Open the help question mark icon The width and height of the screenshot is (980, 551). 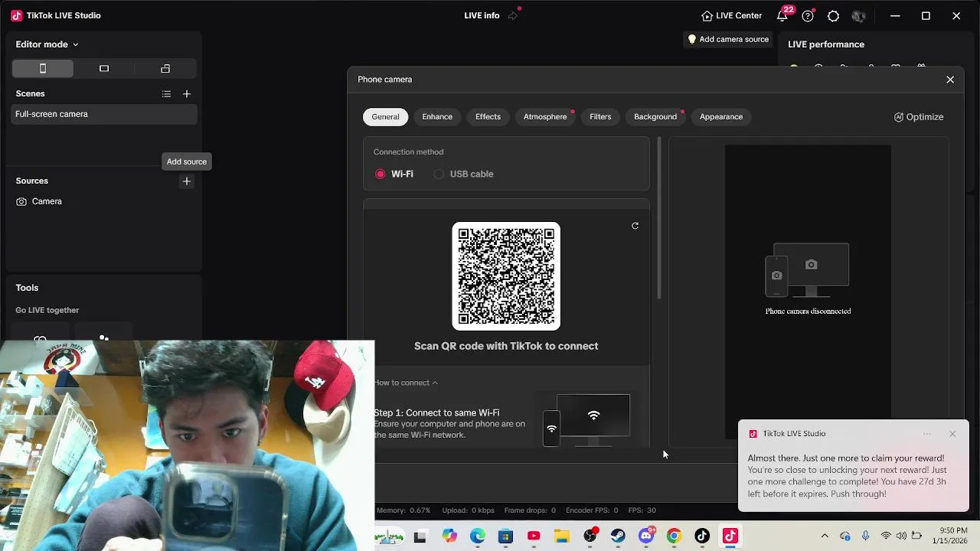click(x=808, y=15)
